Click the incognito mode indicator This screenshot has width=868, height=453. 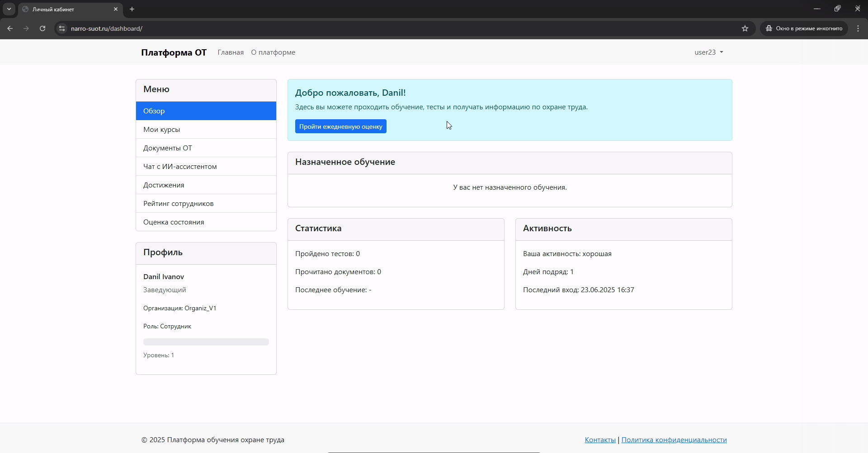(x=803, y=28)
